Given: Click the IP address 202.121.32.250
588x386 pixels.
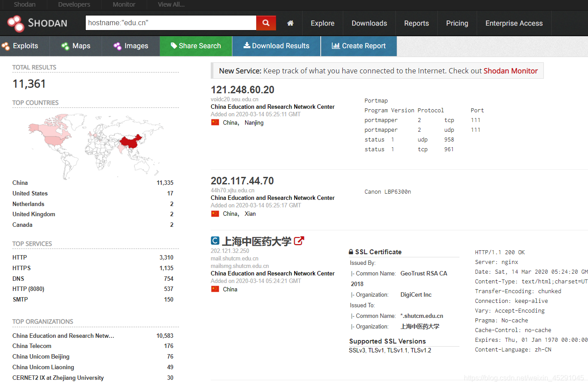Looking at the screenshot, I should tap(230, 251).
